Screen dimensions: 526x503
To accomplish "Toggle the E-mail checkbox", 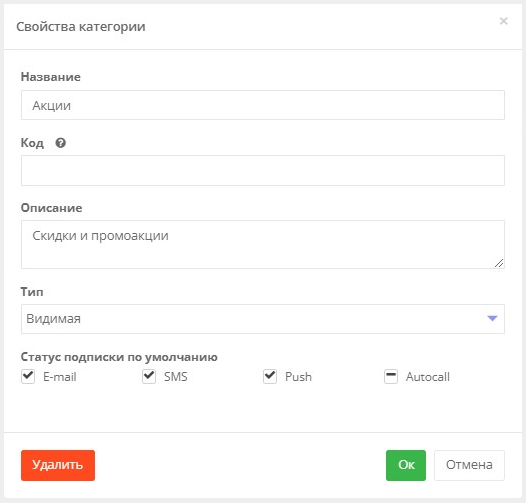I will coord(28,376).
